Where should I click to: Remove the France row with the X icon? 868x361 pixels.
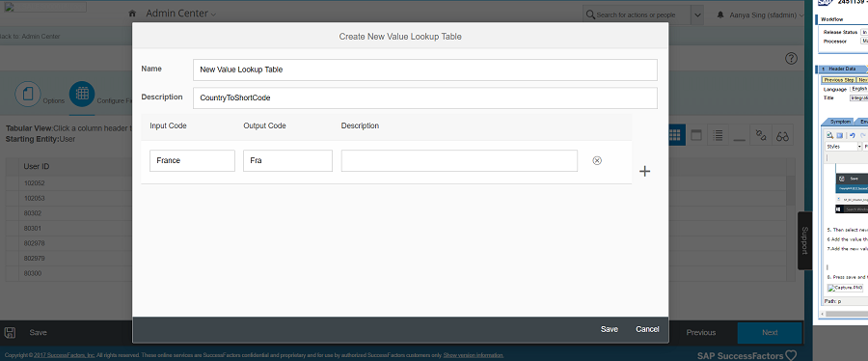tap(597, 160)
